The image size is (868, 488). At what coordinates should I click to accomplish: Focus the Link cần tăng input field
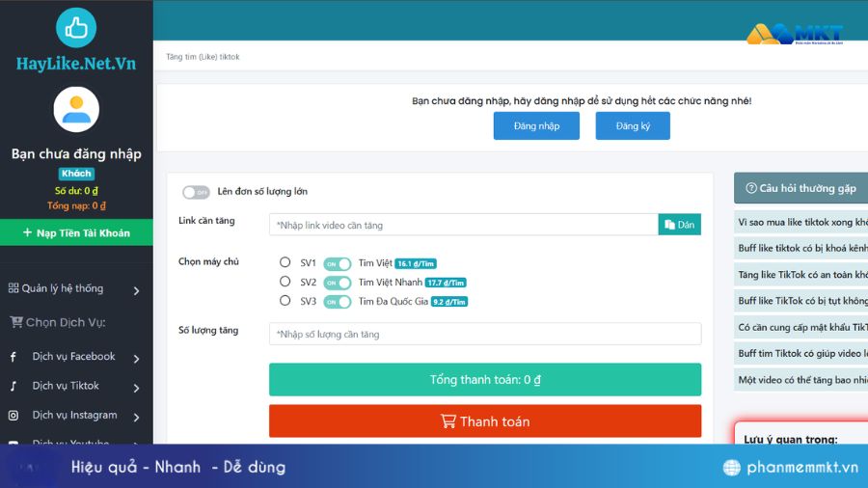click(463, 225)
